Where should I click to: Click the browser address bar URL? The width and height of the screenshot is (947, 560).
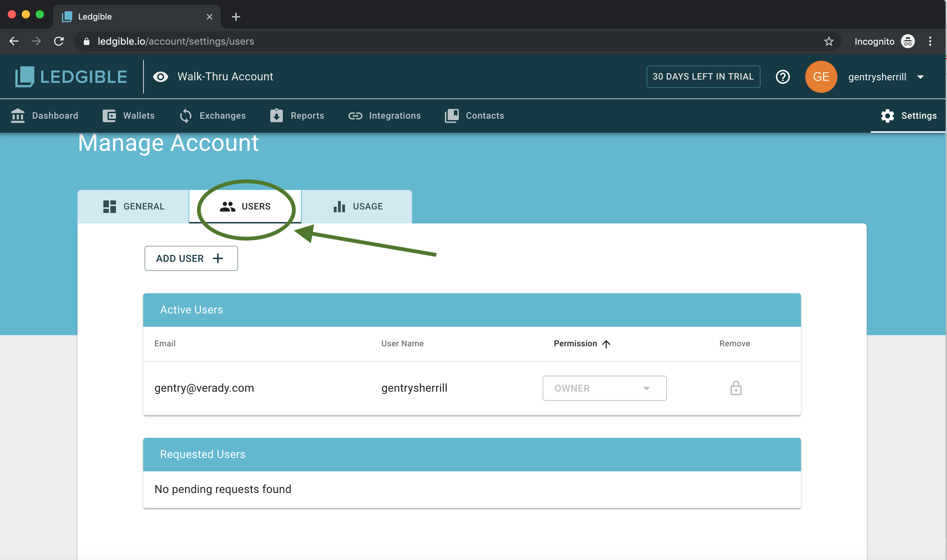point(176,41)
